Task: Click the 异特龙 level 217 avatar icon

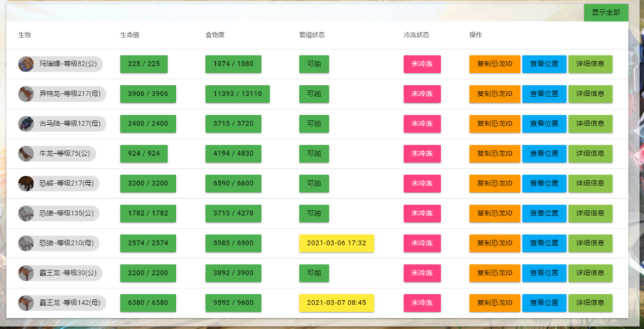Action: [x=26, y=94]
